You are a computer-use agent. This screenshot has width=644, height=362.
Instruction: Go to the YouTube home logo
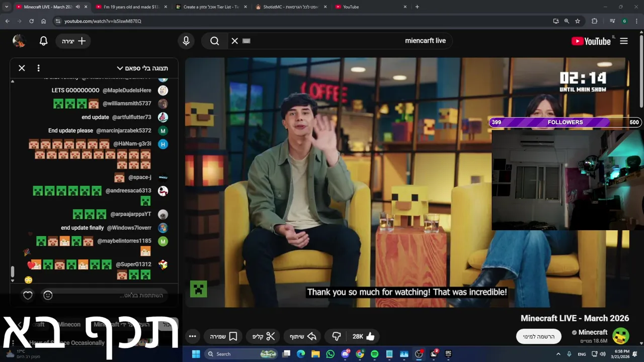click(x=591, y=41)
